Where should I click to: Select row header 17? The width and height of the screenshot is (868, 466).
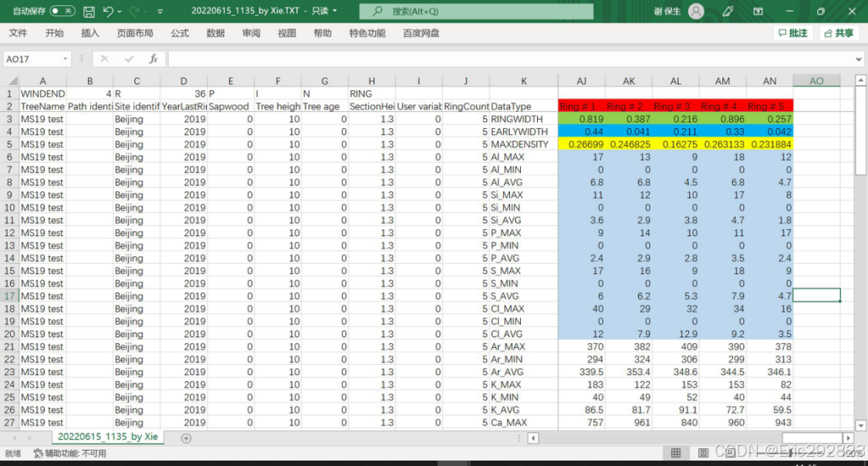[10, 296]
